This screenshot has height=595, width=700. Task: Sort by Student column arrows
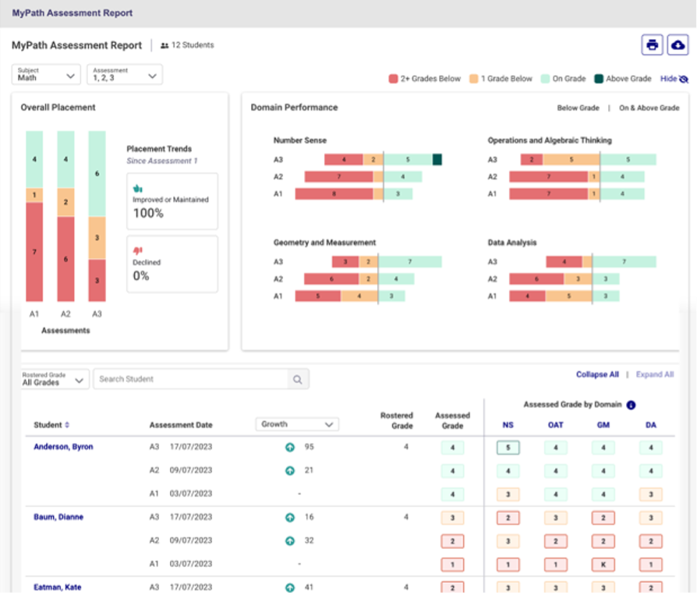coord(67,427)
